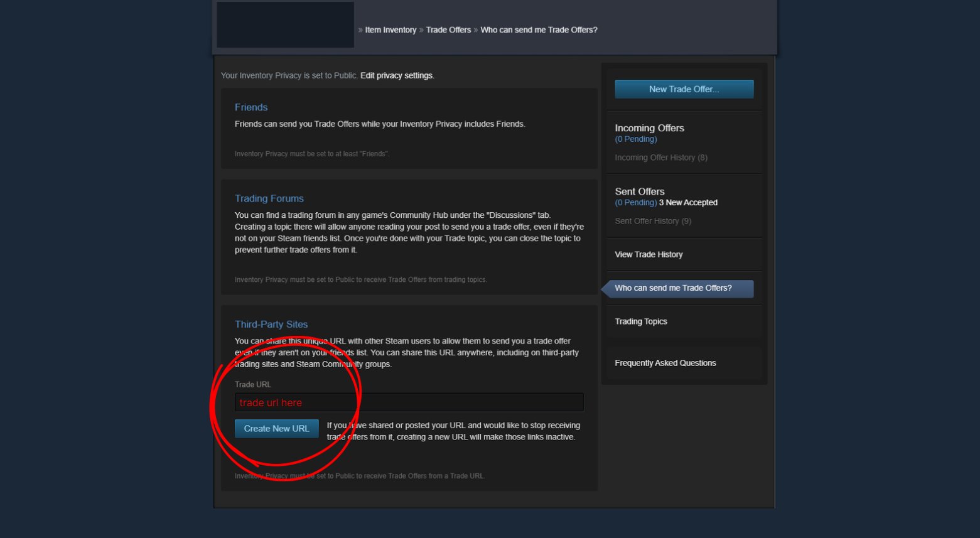Click pending link under Sent Offers
This screenshot has width=980, height=538.
[635, 203]
